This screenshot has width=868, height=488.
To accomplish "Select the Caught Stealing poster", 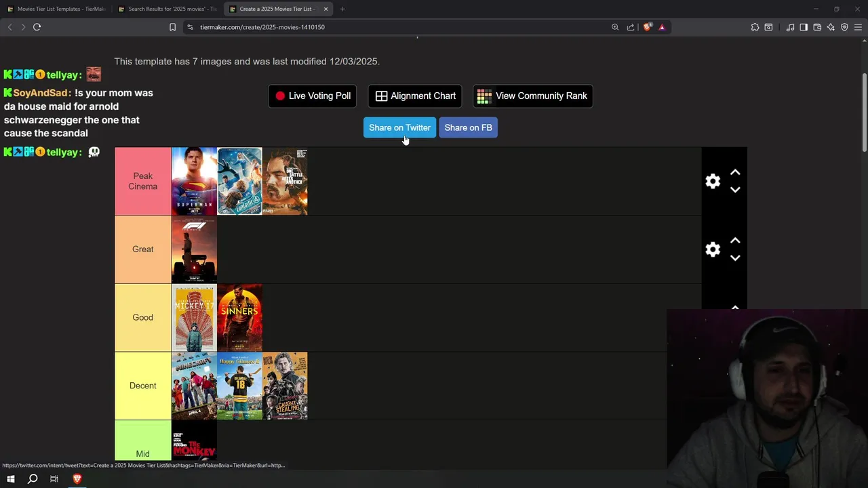I will pyautogui.click(x=285, y=386).
